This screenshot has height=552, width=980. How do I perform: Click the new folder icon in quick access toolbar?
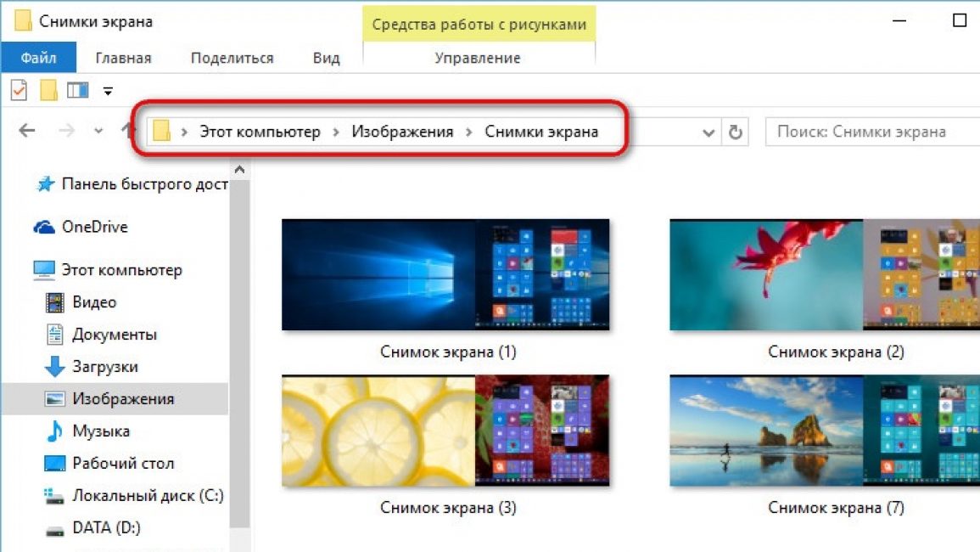point(48,91)
